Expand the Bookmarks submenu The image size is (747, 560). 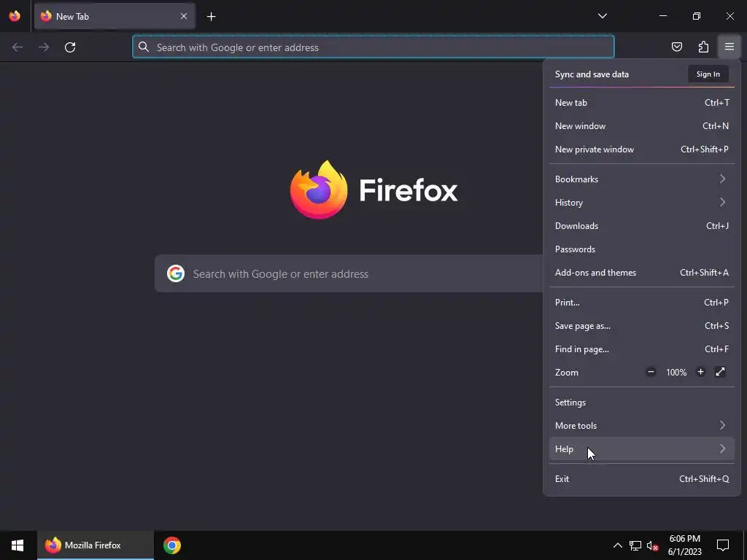[642, 179]
